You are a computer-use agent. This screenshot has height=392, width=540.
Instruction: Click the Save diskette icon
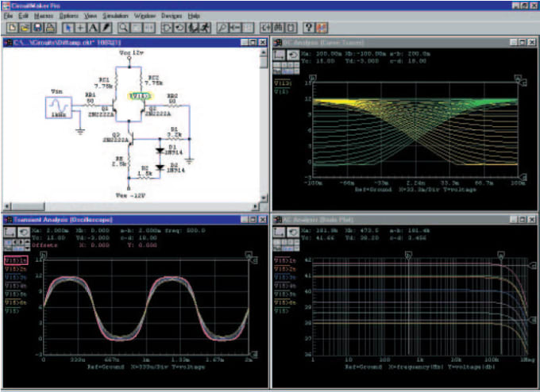[37, 28]
